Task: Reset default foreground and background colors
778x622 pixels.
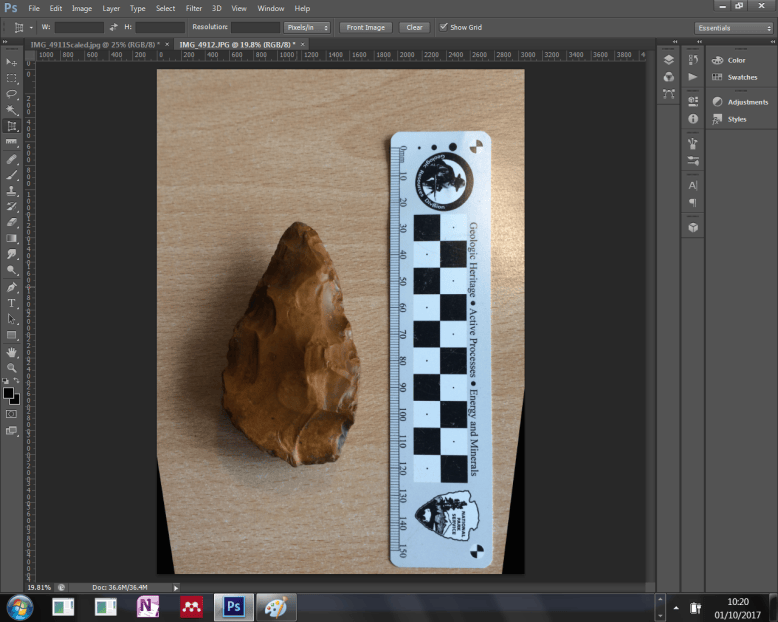Action: (x=5, y=381)
